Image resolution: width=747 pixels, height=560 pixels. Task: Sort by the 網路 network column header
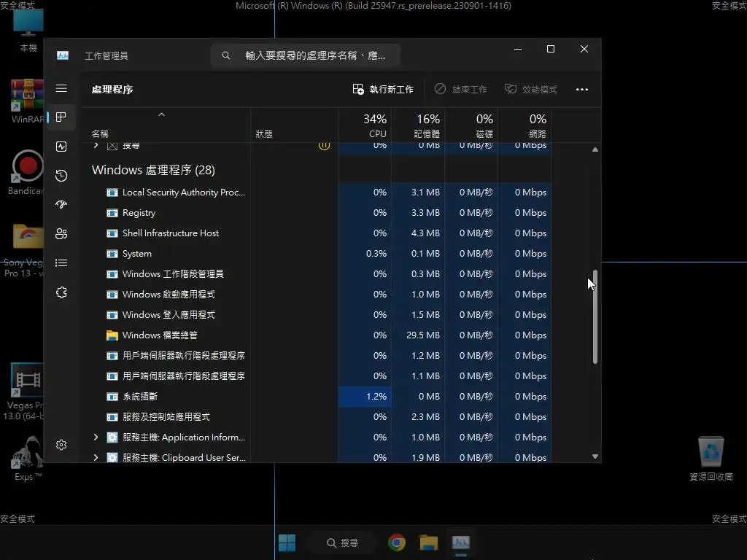[525, 125]
